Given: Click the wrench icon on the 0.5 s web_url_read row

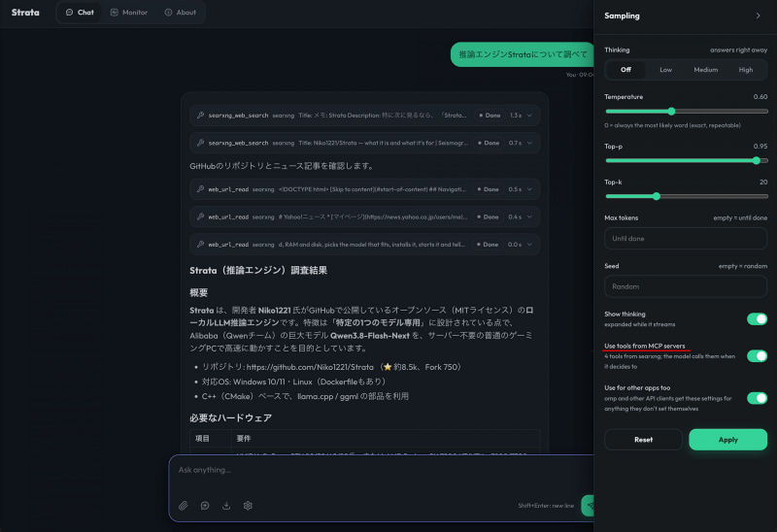Looking at the screenshot, I should [200, 189].
